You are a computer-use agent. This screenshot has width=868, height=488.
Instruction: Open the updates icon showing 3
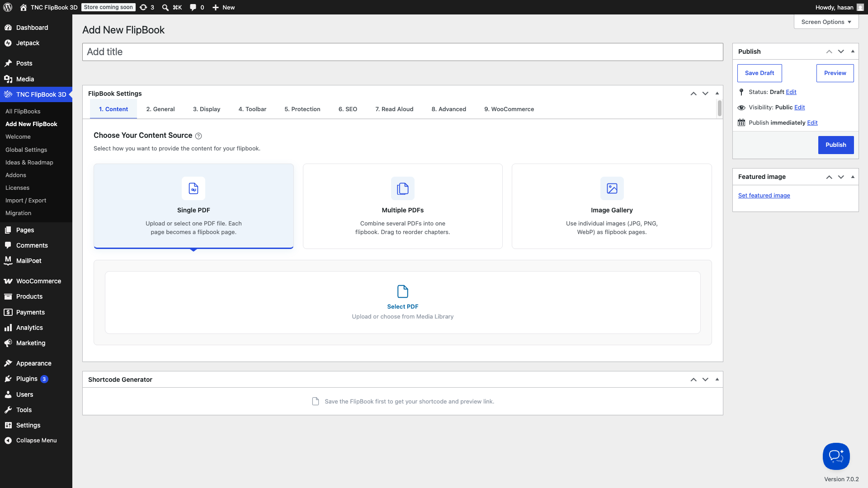point(143,7)
